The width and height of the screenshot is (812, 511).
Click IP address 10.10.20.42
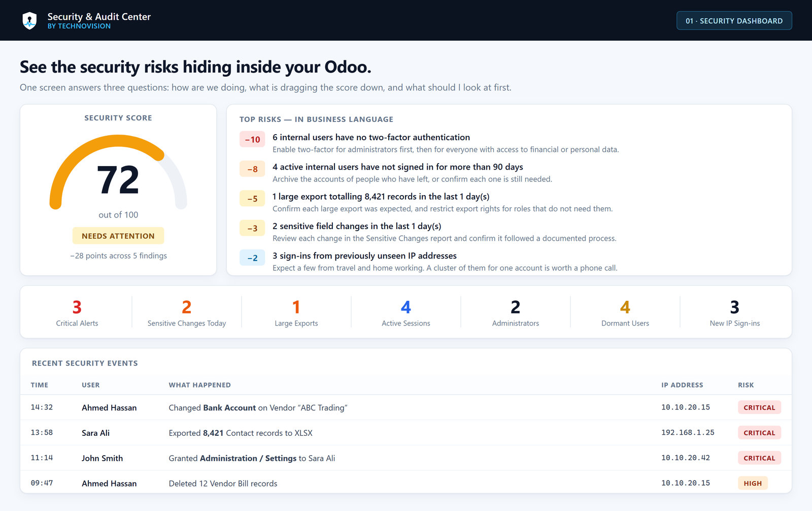686,458
